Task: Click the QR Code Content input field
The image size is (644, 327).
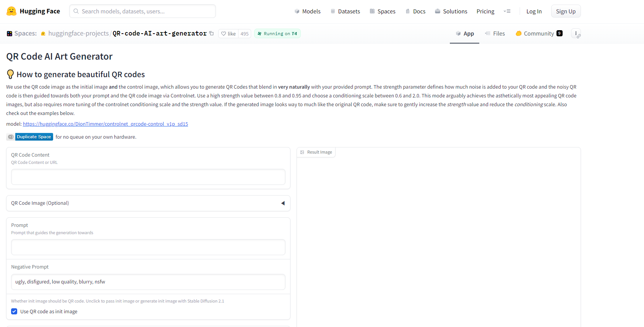Action: click(148, 177)
